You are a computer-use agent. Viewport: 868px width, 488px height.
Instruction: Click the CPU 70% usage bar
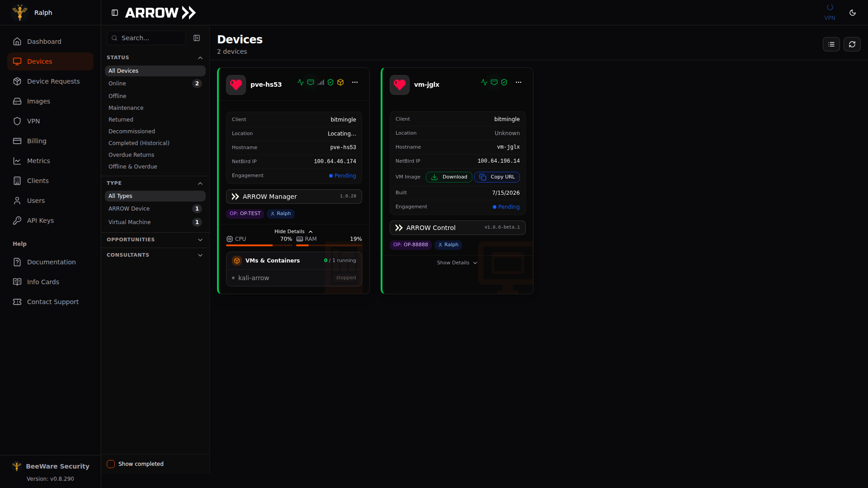tap(259, 245)
